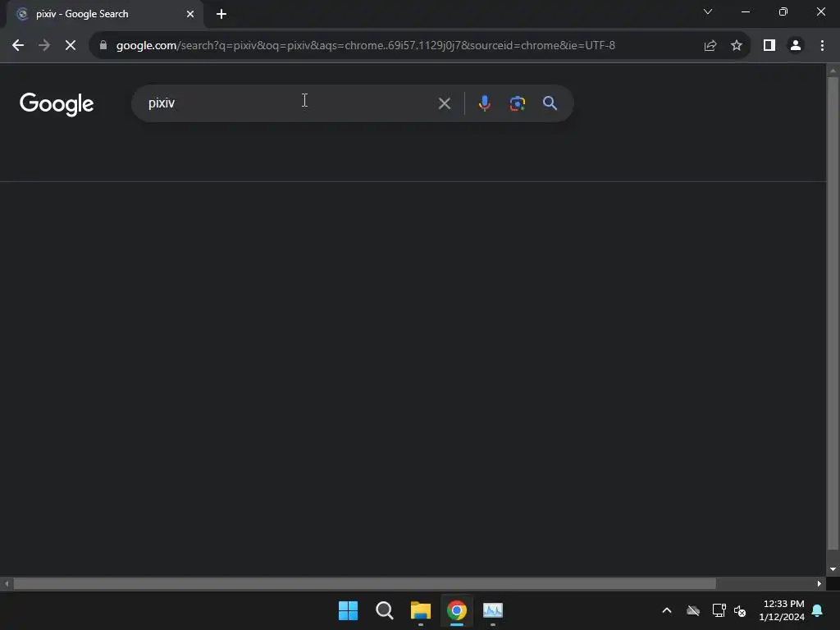Search by image with Google Lens

click(x=518, y=103)
